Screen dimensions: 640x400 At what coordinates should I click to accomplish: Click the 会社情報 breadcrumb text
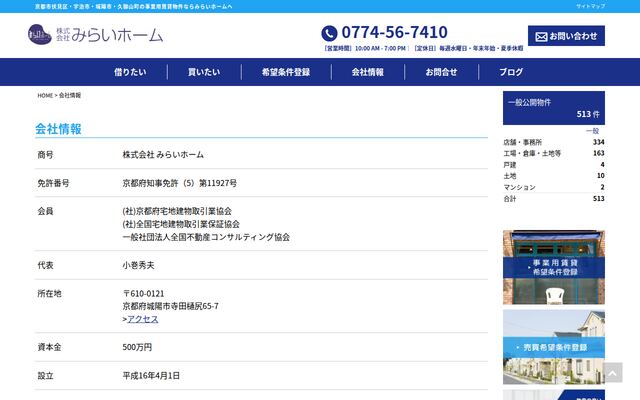[70, 96]
